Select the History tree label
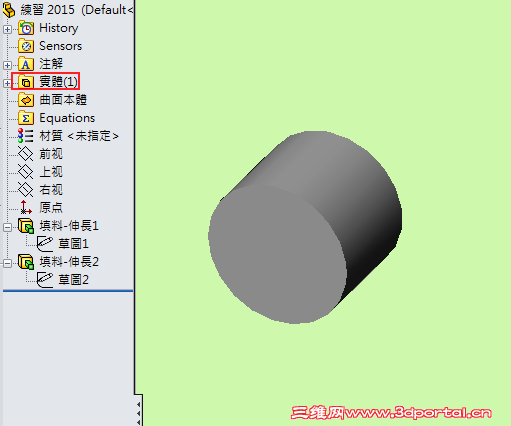The image size is (511, 426). 59,28
